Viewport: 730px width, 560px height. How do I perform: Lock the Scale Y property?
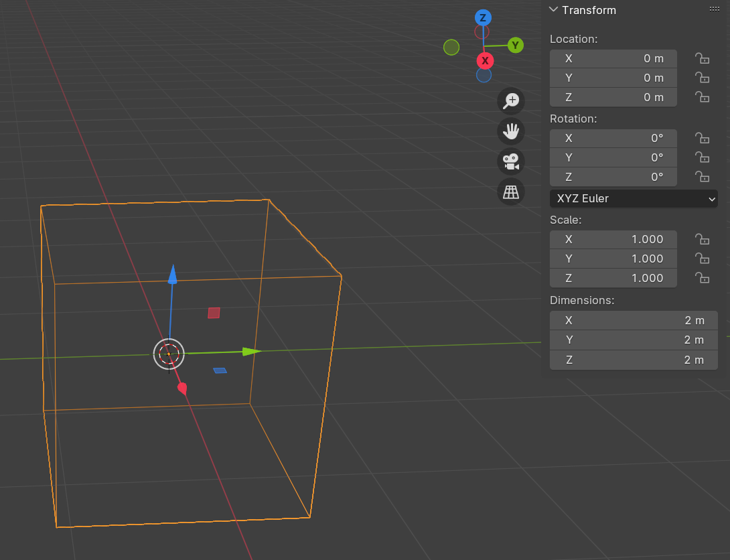coord(701,259)
